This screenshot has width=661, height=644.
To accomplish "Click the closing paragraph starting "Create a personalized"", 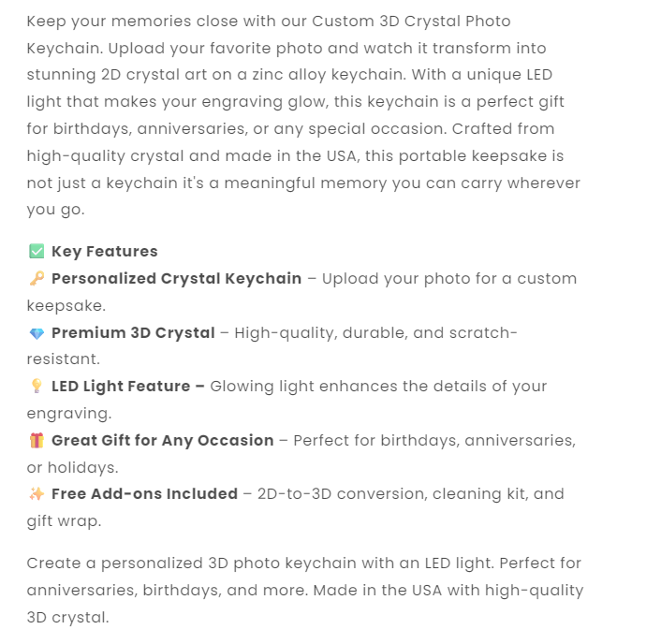I will tap(303, 590).
